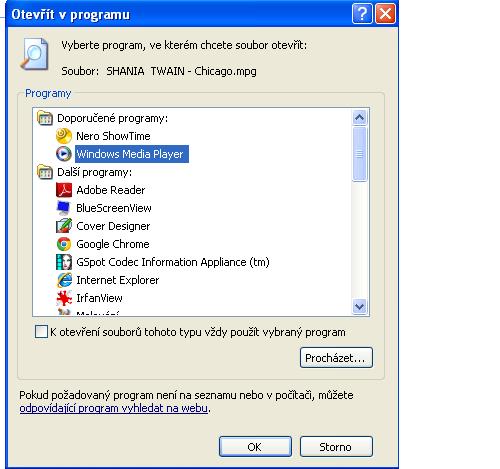Viewport: 500px width, 469px height.
Task: Click the Další programy folder icon
Action: pos(45,172)
